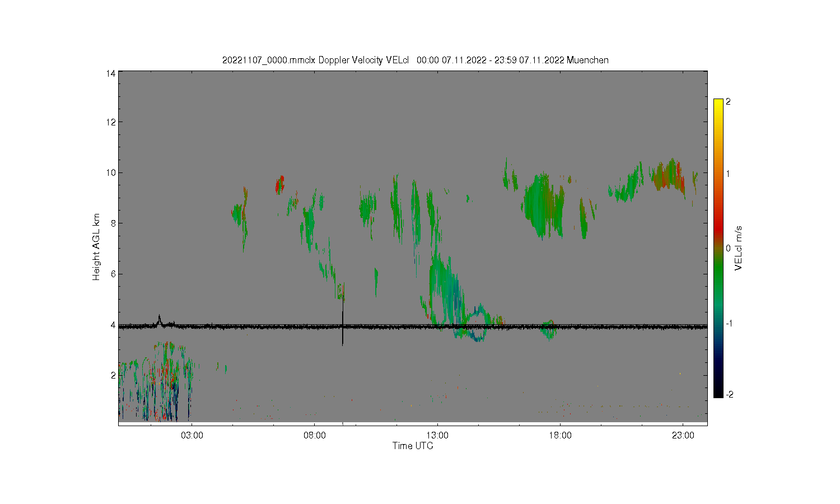
Task: Click the 18:00 time tick label
Action: (560, 436)
